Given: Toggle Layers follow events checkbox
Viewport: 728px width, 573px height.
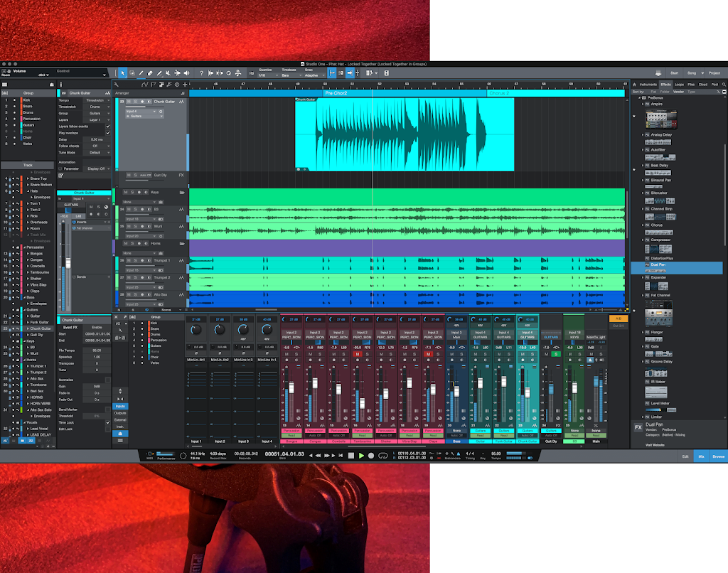Looking at the screenshot, I should pos(108,126).
